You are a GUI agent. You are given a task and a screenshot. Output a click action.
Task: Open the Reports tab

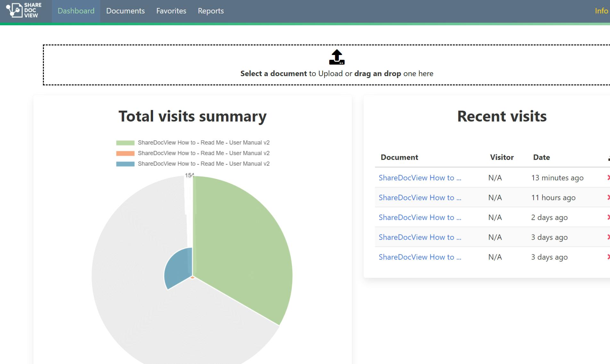tap(211, 11)
